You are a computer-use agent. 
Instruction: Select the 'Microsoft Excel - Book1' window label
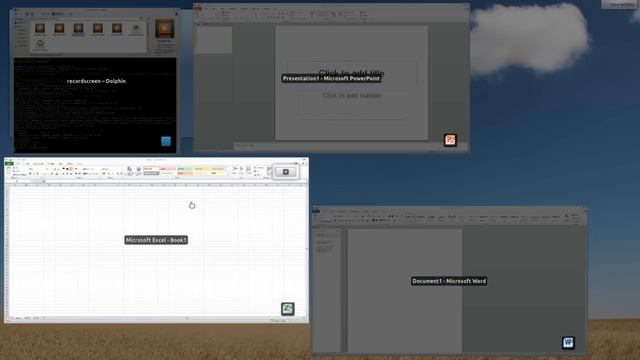[x=156, y=240]
